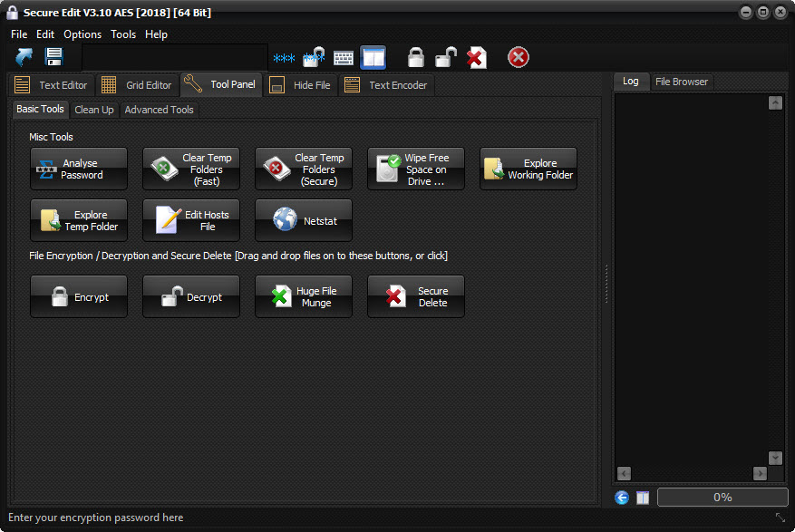Click the blue arrow open-file toolbar icon
This screenshot has height=532, width=795.
pyautogui.click(x=24, y=57)
